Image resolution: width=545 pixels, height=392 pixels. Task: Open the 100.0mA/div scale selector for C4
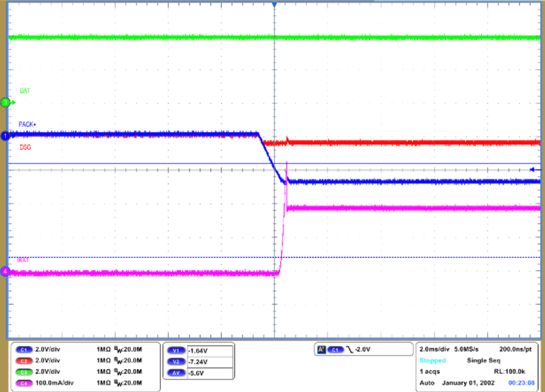pos(54,383)
